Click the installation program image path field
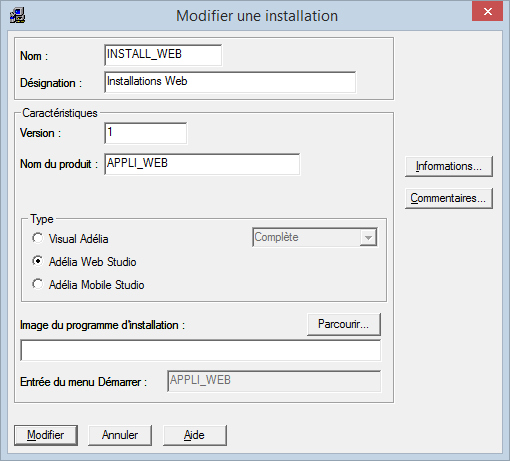Image resolution: width=510 pixels, height=461 pixels. (201, 350)
